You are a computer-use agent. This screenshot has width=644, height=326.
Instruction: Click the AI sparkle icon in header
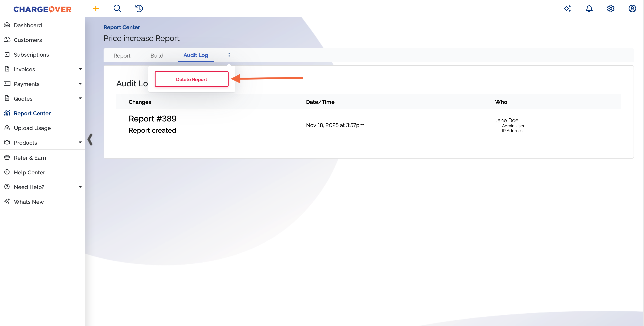pos(567,9)
